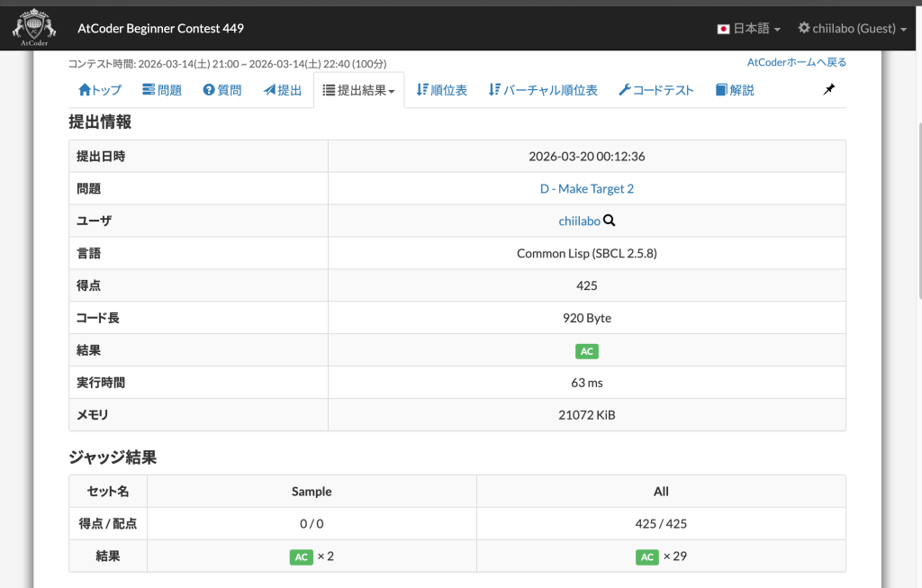The image size is (922, 588).
Task: Click the AC badge in the 結果 row
Action: tap(586, 351)
